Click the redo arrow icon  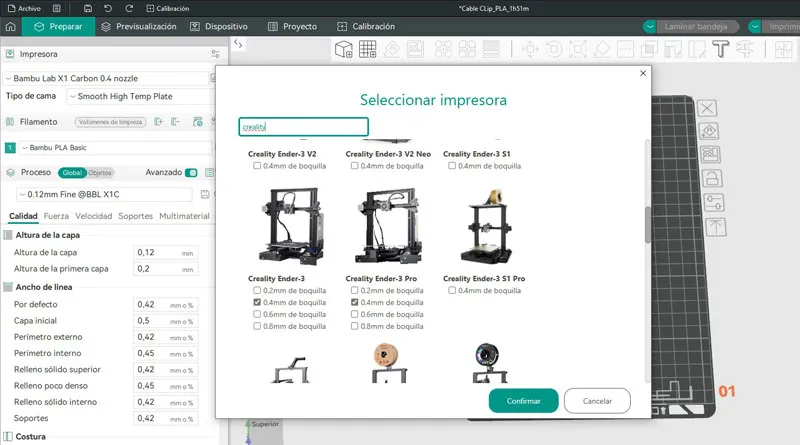[x=129, y=8]
